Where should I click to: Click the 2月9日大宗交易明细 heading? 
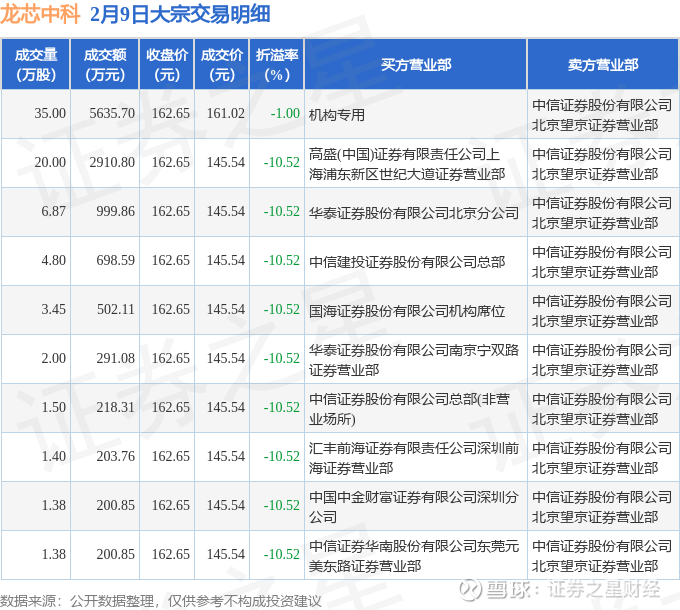pos(180,14)
